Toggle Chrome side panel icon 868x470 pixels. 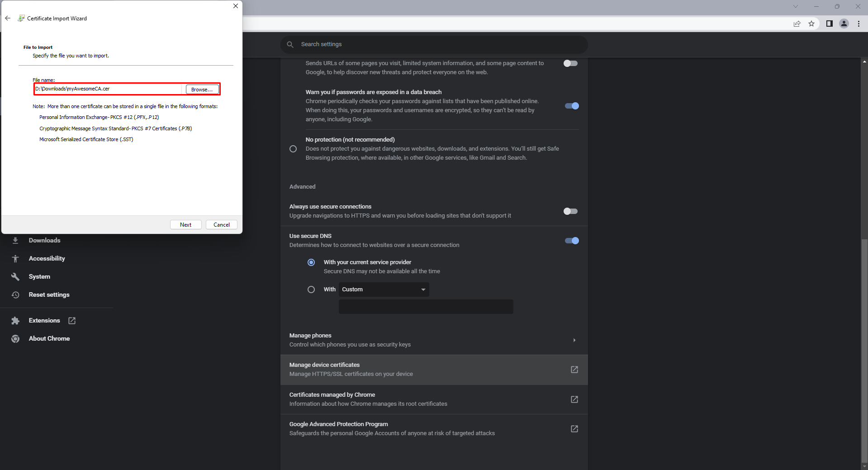click(830, 24)
